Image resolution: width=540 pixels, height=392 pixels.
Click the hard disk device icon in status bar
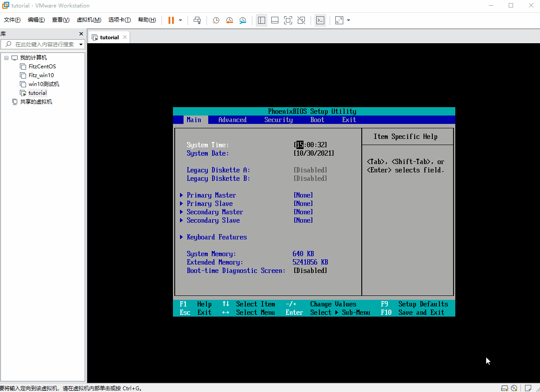[505, 388]
